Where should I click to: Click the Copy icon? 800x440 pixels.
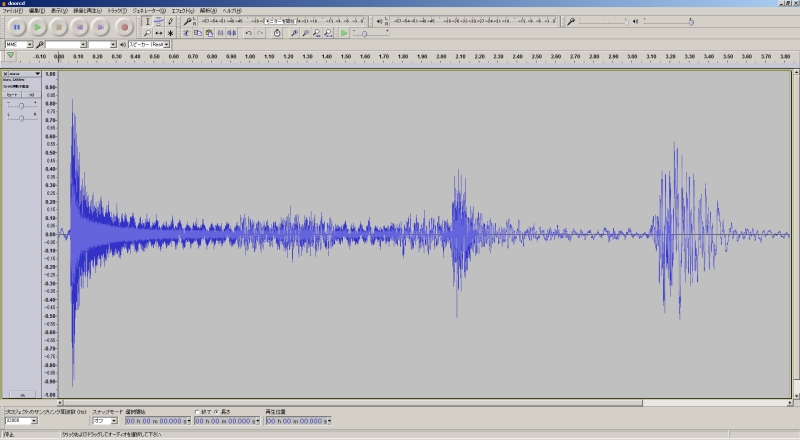point(198,33)
